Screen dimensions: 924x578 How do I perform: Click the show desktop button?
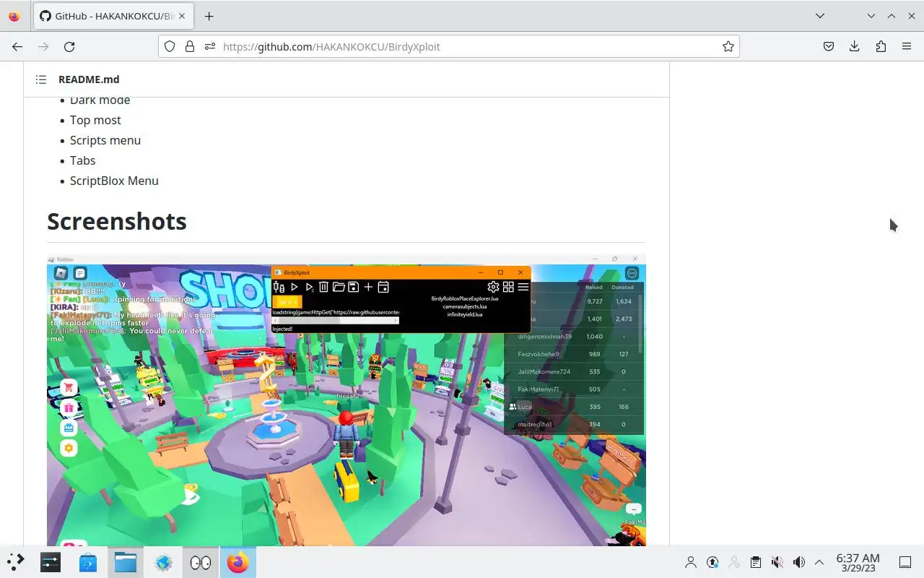coord(905,562)
